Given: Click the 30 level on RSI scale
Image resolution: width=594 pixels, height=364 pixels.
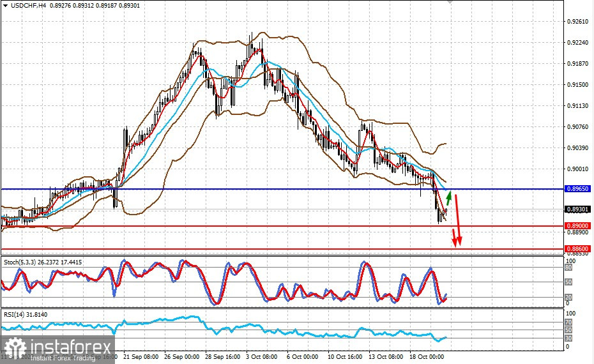Looking at the screenshot, I should pos(568,338).
